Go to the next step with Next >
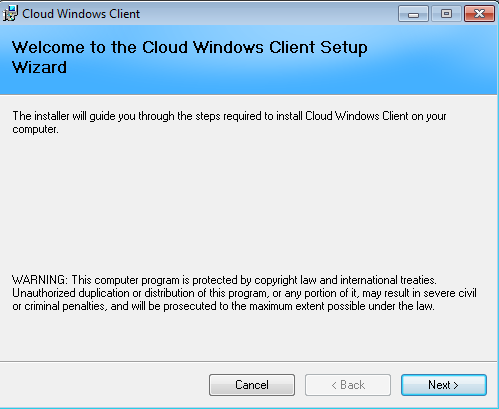 [x=444, y=385]
